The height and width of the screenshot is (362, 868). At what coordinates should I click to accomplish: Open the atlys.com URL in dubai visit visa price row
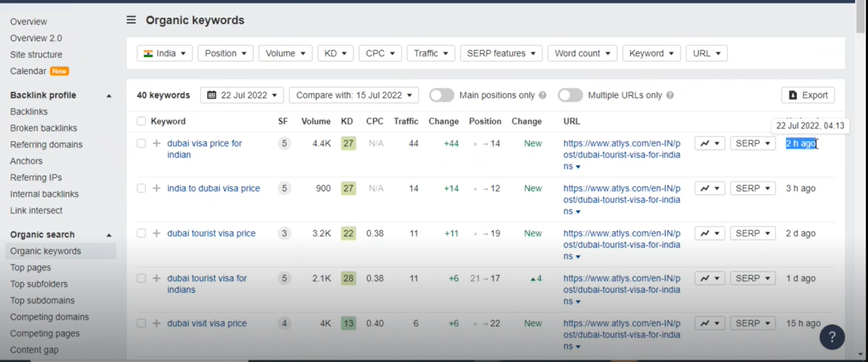(622, 335)
